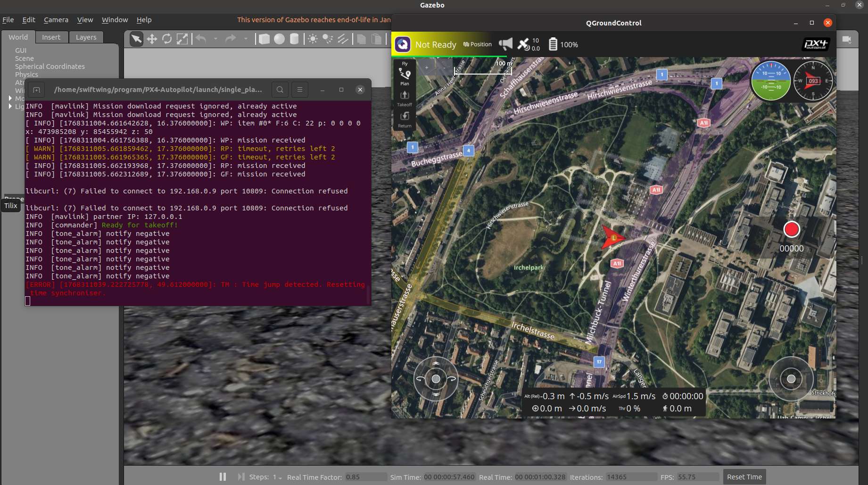Open the Gazebo Window menu
The width and height of the screenshot is (868, 485).
pyautogui.click(x=115, y=20)
